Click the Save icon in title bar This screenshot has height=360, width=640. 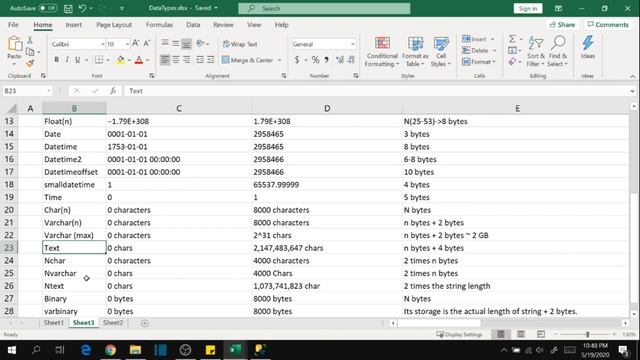(x=68, y=8)
